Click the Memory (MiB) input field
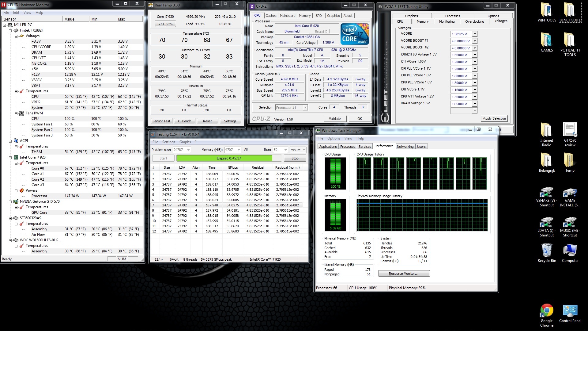This screenshot has height=368, width=588. click(230, 150)
